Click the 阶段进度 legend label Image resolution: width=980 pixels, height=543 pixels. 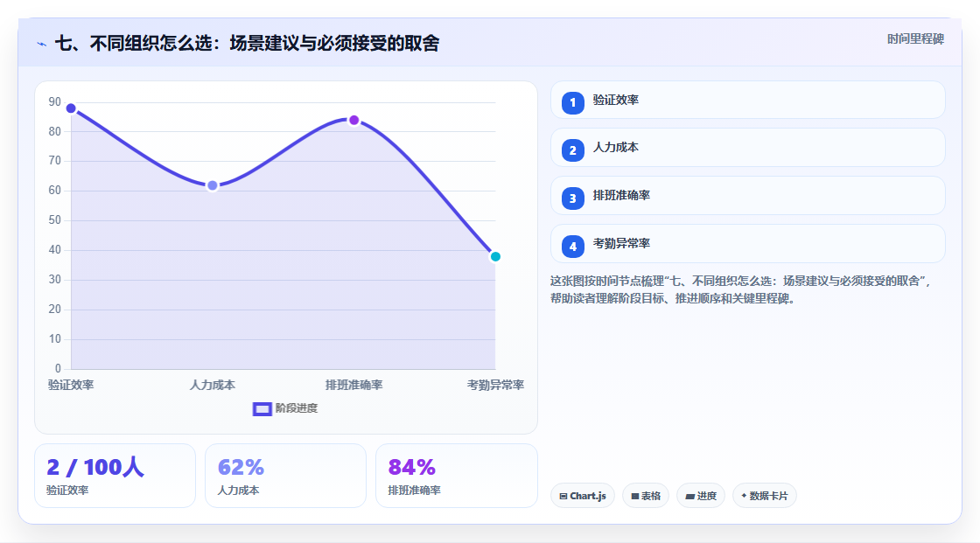pyautogui.click(x=297, y=408)
